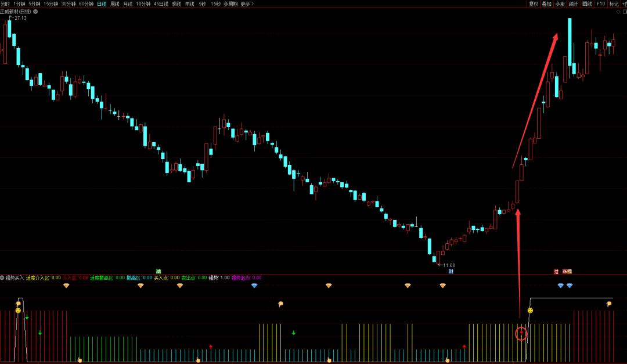Open the 复权 price adjustment option

pyautogui.click(x=534, y=3)
